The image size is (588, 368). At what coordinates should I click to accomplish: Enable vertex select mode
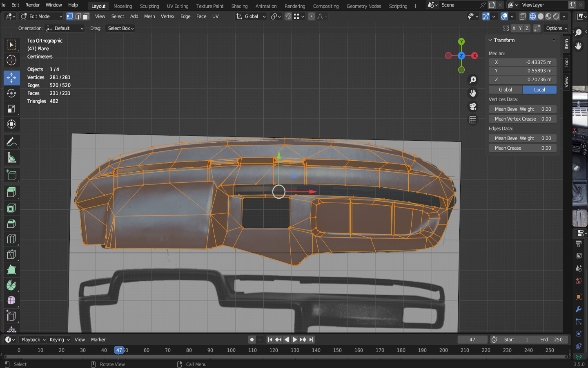(x=70, y=16)
